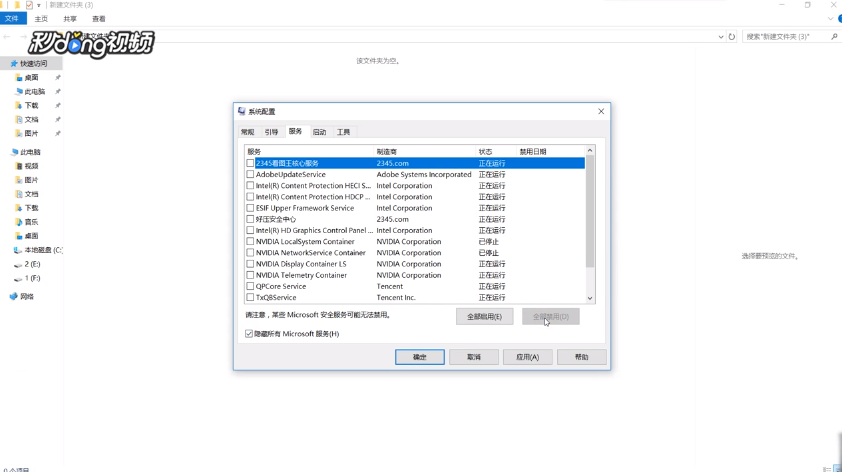Sort by the 服务 column header
Screen dimensions: 842x472
[x=309, y=152]
